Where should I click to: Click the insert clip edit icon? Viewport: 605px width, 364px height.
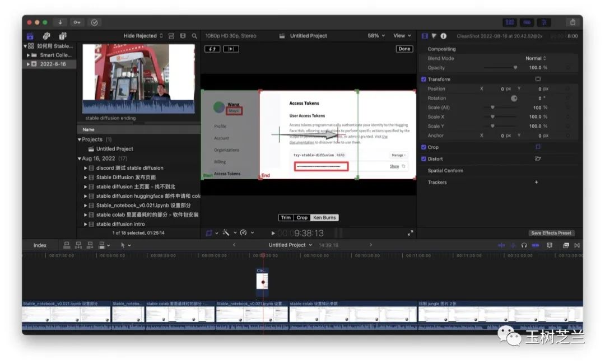78,245
